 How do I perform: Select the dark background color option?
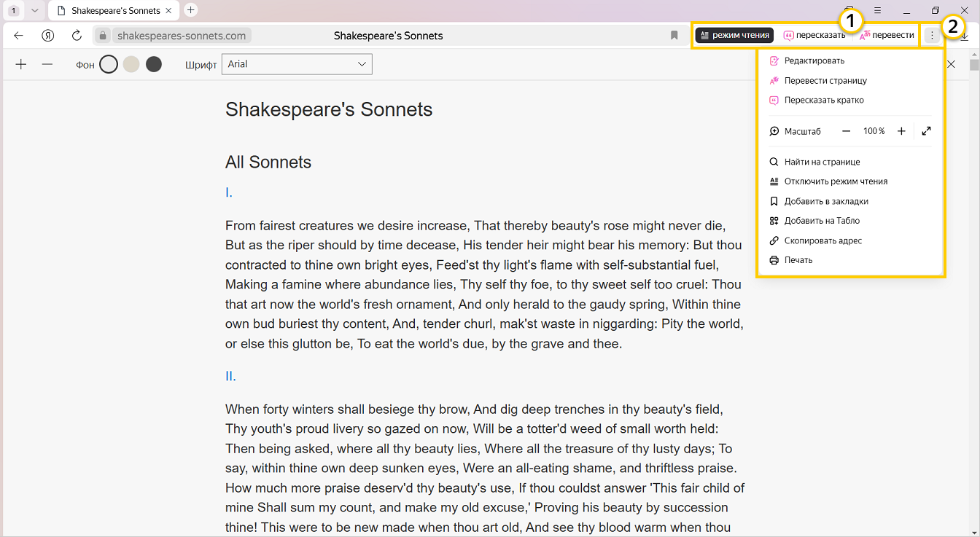click(154, 64)
